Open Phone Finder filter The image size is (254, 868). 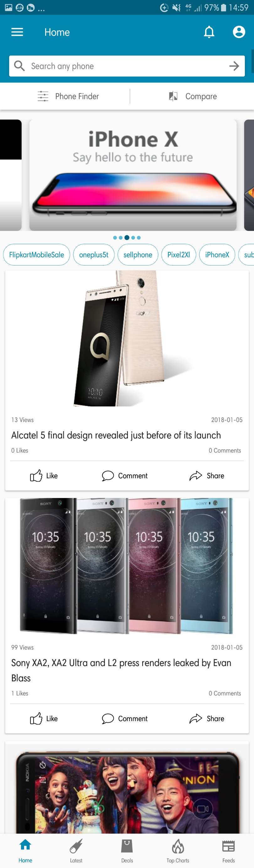coord(68,96)
